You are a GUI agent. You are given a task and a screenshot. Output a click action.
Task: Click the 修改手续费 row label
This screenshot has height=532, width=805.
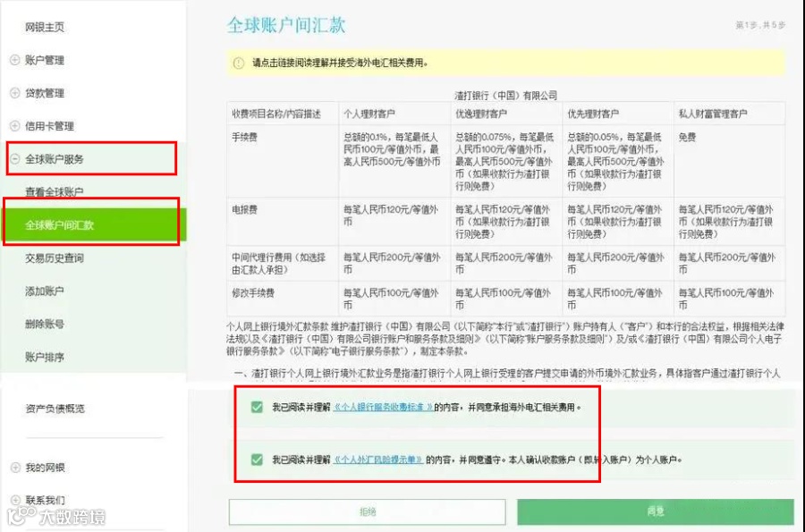pos(252,293)
